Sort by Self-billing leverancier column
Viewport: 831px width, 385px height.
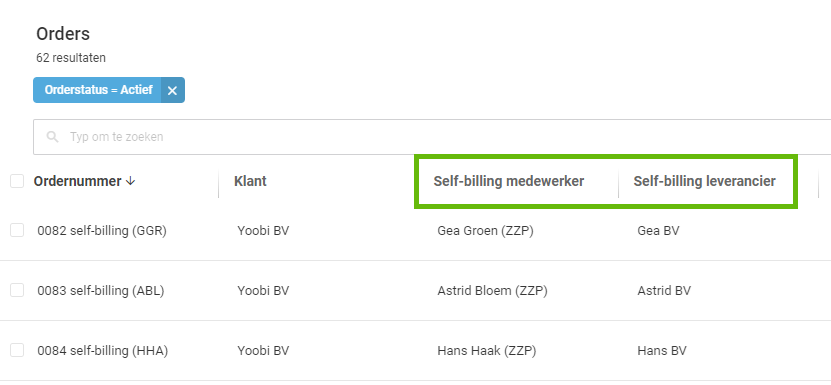[704, 181]
